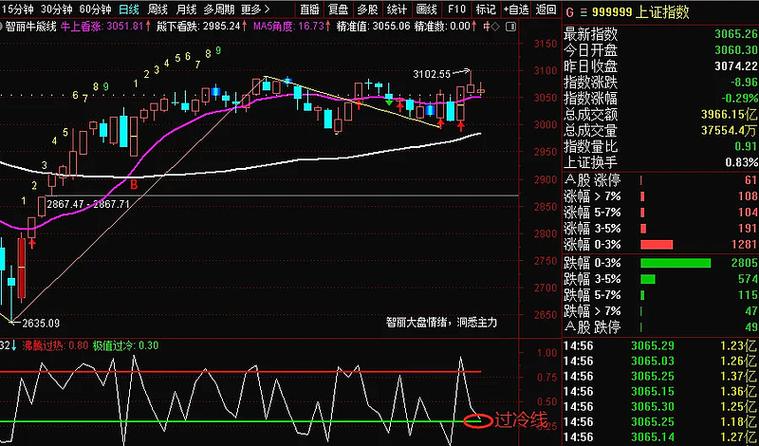759x446 pixels.
Task: Click 指数量比 value 0.91
Action: pyautogui.click(x=746, y=146)
